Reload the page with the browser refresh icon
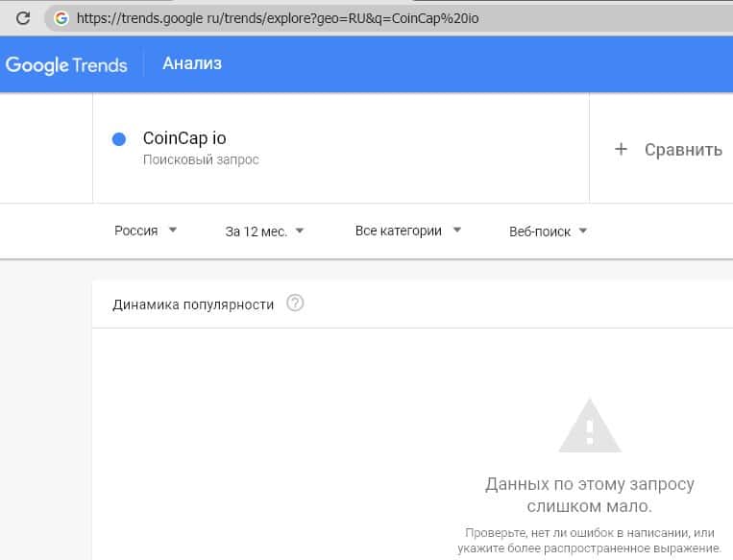This screenshot has height=560, width=733. point(23,17)
